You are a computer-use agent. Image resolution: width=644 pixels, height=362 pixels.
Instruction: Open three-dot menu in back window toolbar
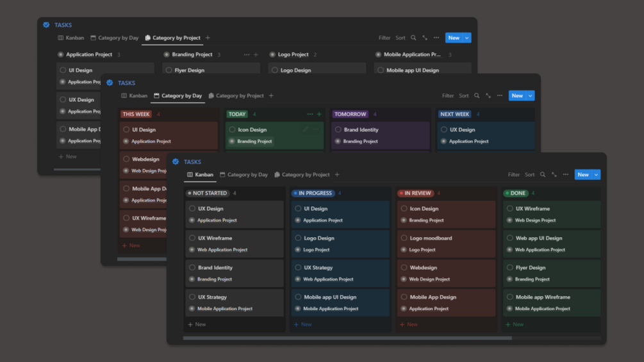[x=436, y=38]
